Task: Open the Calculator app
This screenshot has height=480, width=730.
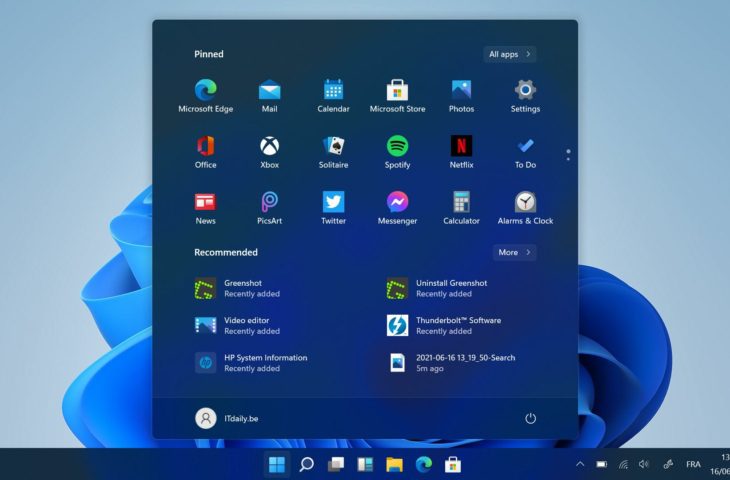Action: [461, 208]
